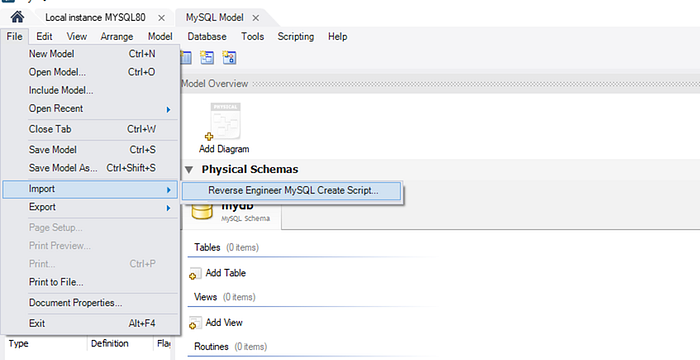Switch to the MySQL Model tab
Screen dimensions: 700x360
click(x=215, y=17)
